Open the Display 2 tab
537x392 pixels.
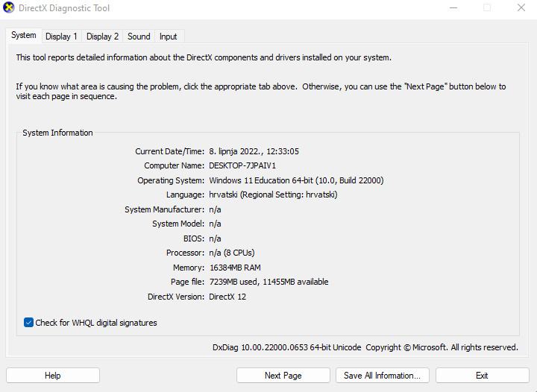pyautogui.click(x=102, y=37)
